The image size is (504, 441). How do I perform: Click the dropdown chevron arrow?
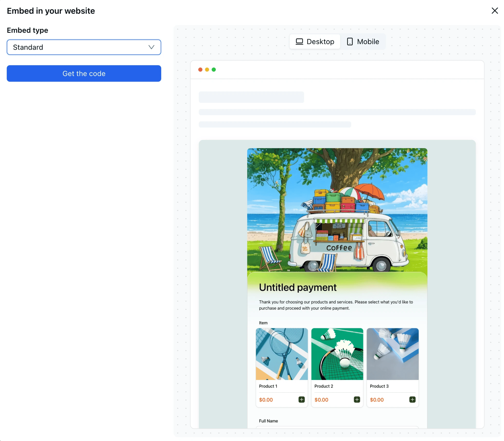[151, 47]
